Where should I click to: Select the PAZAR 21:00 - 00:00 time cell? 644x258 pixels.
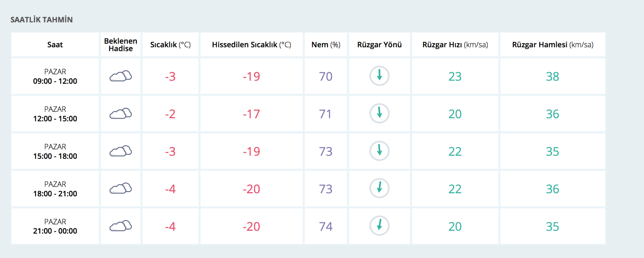[x=55, y=226]
